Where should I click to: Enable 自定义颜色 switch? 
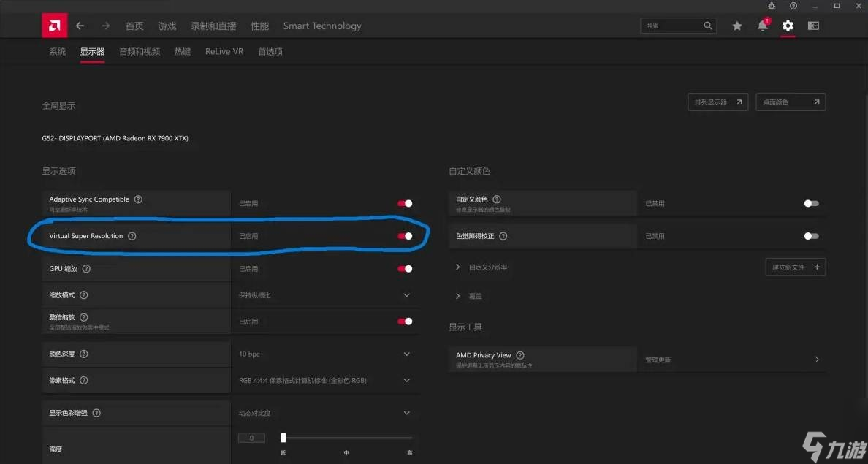(811, 203)
